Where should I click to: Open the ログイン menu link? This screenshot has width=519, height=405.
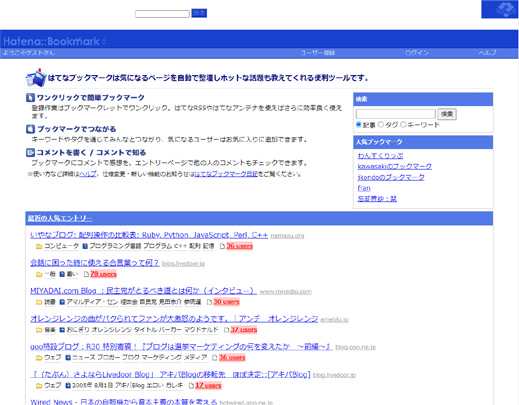417,53
